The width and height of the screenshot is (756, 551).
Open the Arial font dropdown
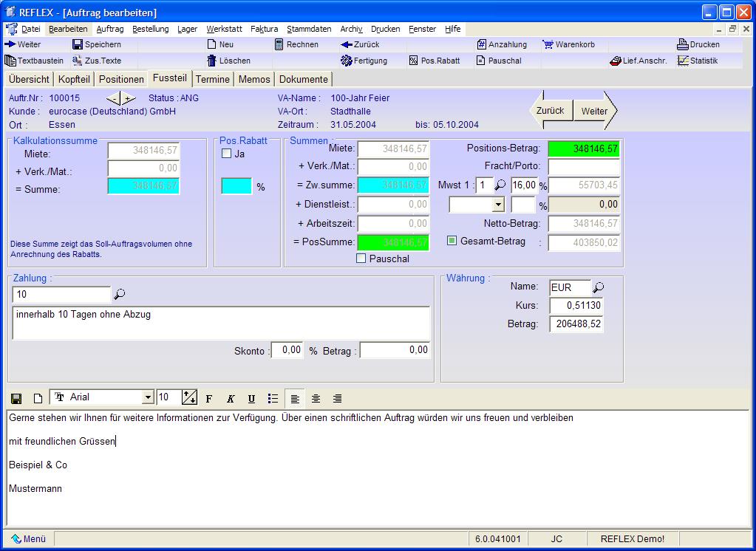click(148, 397)
